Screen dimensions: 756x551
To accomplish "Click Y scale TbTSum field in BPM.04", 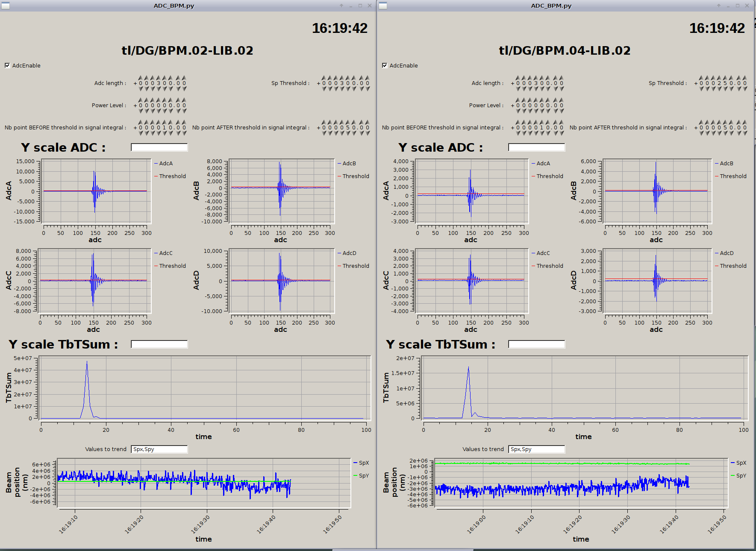I will (536, 344).
